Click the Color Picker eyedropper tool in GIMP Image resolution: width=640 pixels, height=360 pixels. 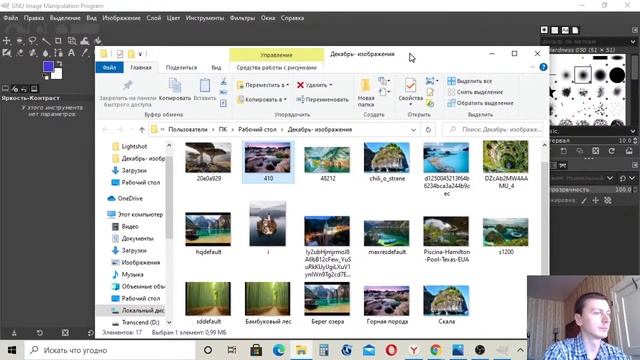[84, 53]
